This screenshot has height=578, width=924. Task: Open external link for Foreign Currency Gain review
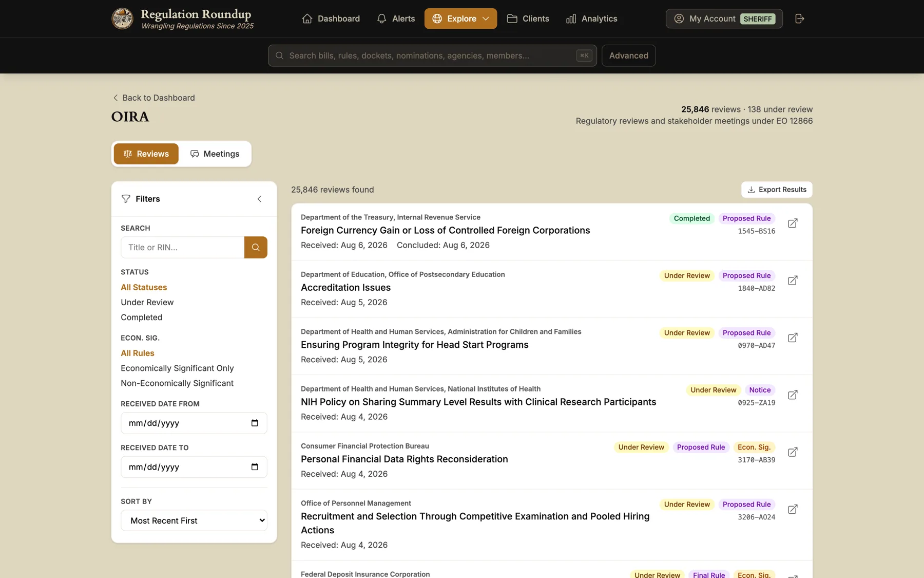[793, 223]
